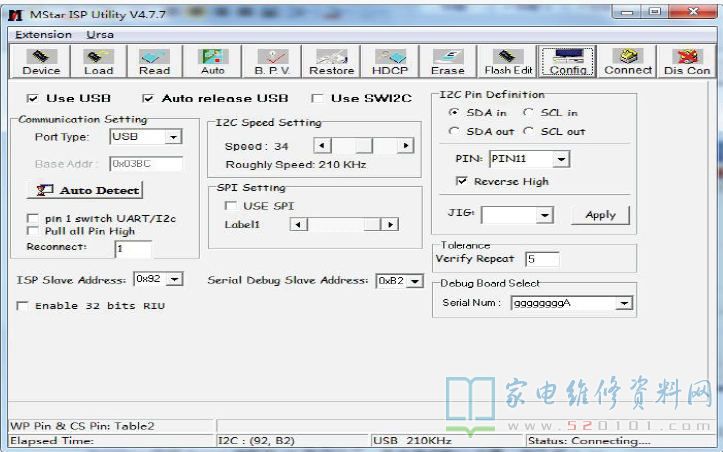Image resolution: width=723 pixels, height=452 pixels.
Task: Open the Device toolbar icon
Action: click(40, 61)
